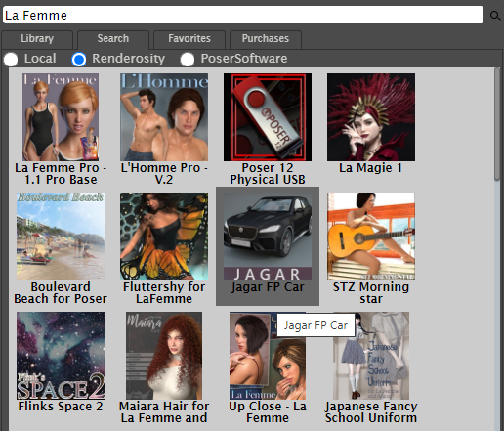Click the 'Japanese Fancy School Uniform' caption
The width and height of the screenshot is (504, 431).
[371, 412]
